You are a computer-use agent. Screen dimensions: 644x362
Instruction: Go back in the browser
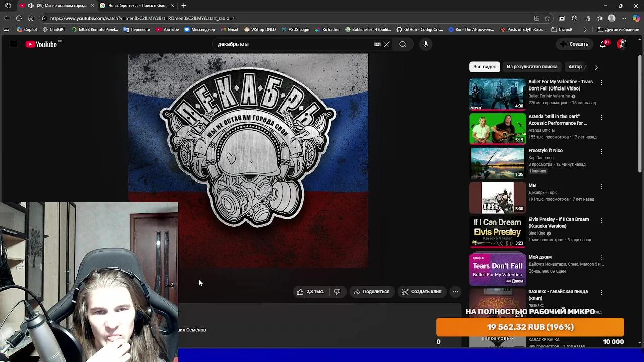tap(7, 18)
